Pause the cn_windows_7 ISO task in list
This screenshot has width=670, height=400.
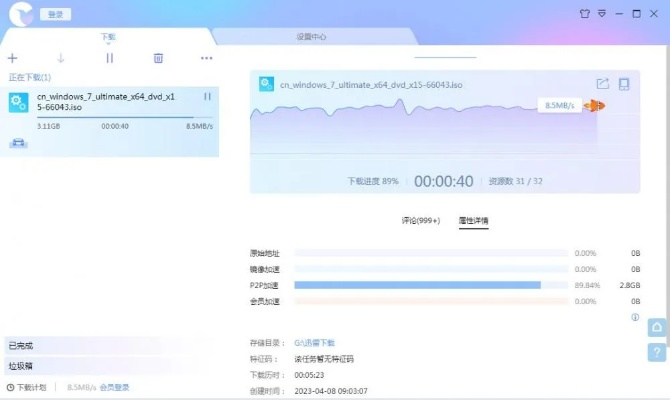[207, 96]
